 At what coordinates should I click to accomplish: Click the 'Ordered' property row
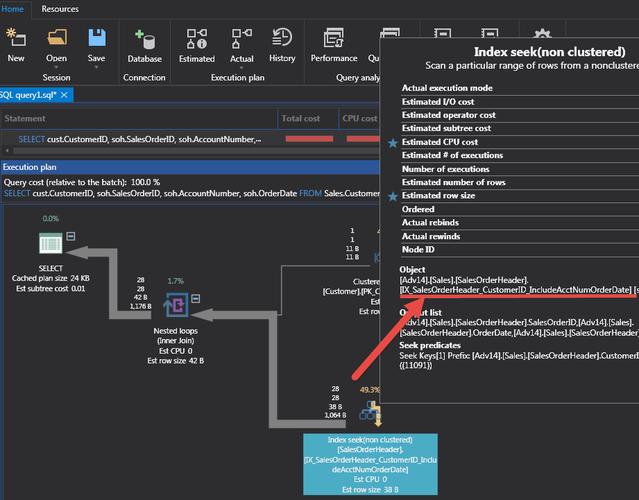point(520,209)
